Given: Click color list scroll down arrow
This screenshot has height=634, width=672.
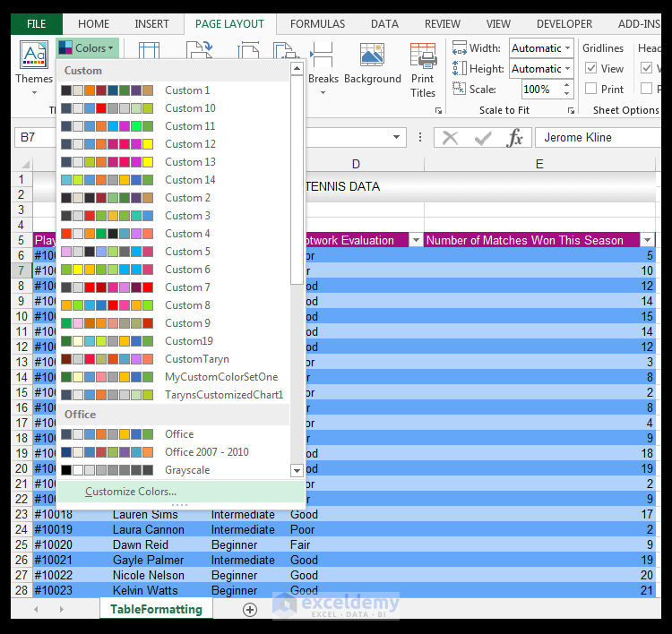Looking at the screenshot, I should point(297,470).
